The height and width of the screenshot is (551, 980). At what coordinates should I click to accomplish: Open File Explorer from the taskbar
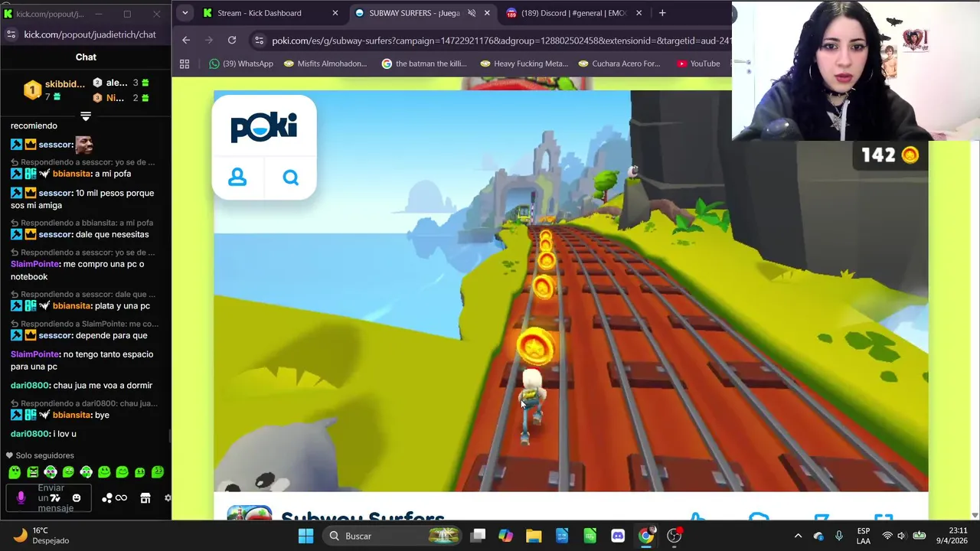coord(534,536)
